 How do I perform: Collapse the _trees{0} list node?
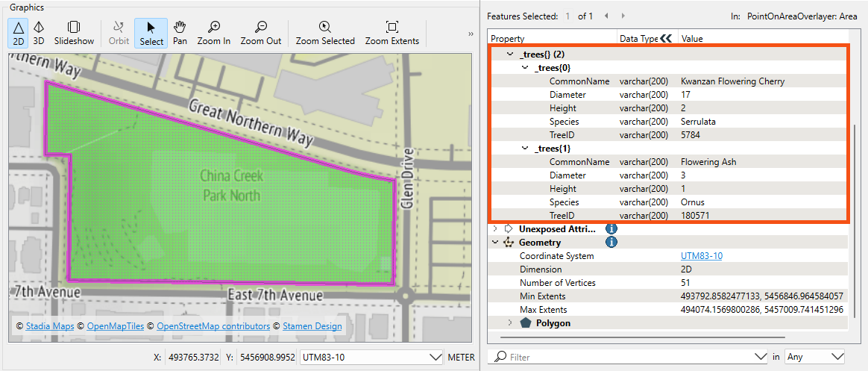pos(525,68)
